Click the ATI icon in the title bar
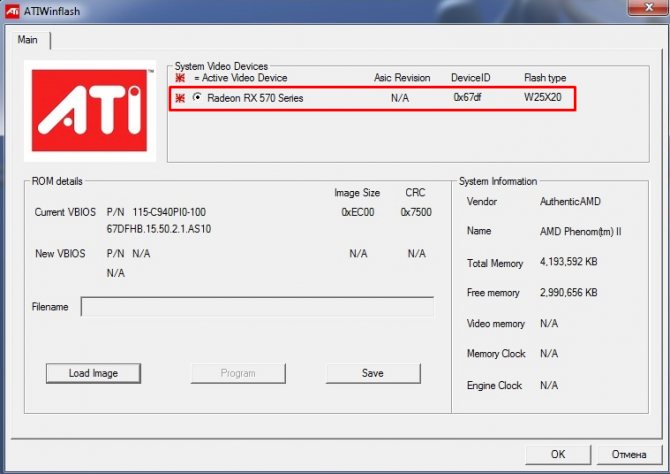This screenshot has height=474, width=670. coord(12,11)
